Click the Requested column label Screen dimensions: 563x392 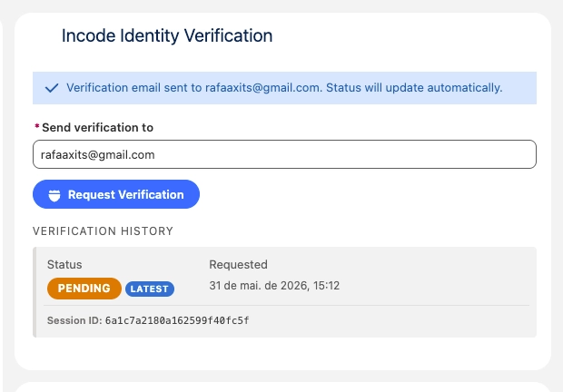pos(239,265)
